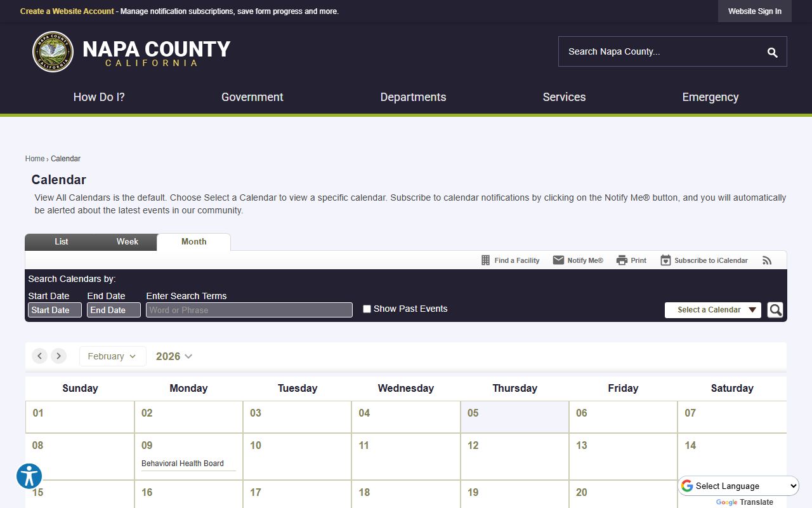Open the Behavioral Health Board event
812x508 pixels.
(183, 464)
